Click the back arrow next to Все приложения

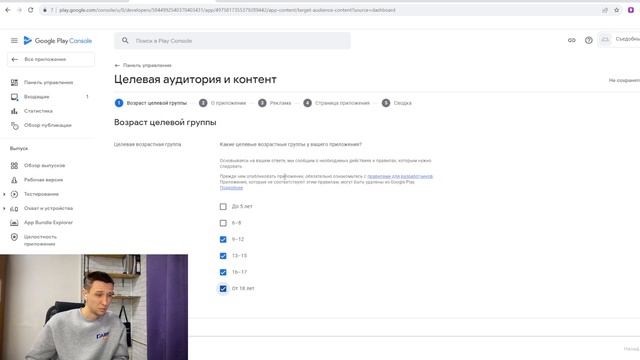(x=15, y=59)
